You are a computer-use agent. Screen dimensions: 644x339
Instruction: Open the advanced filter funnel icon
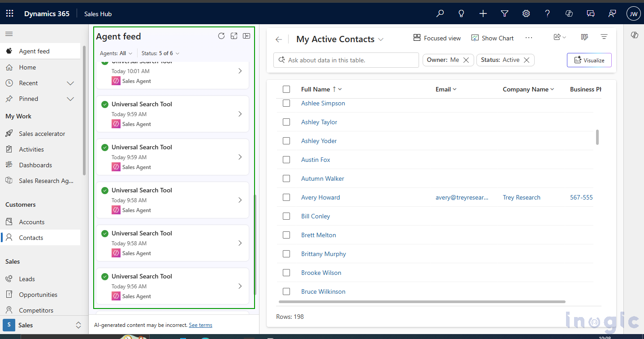(x=504, y=13)
